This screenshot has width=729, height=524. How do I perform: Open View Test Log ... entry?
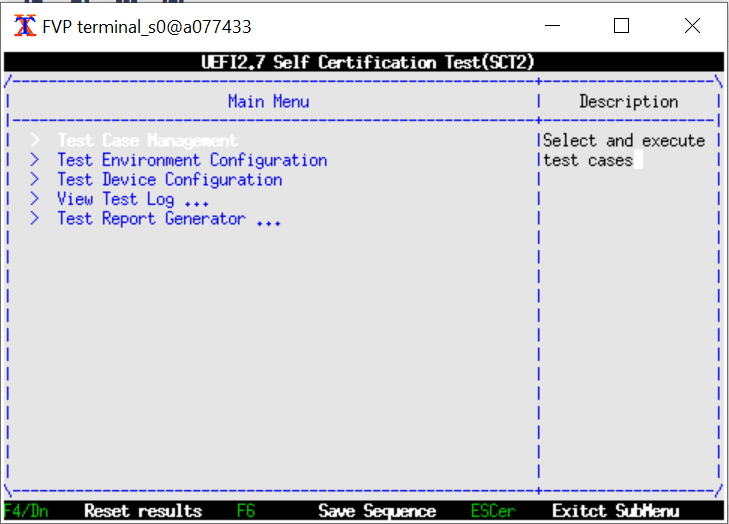[133, 199]
